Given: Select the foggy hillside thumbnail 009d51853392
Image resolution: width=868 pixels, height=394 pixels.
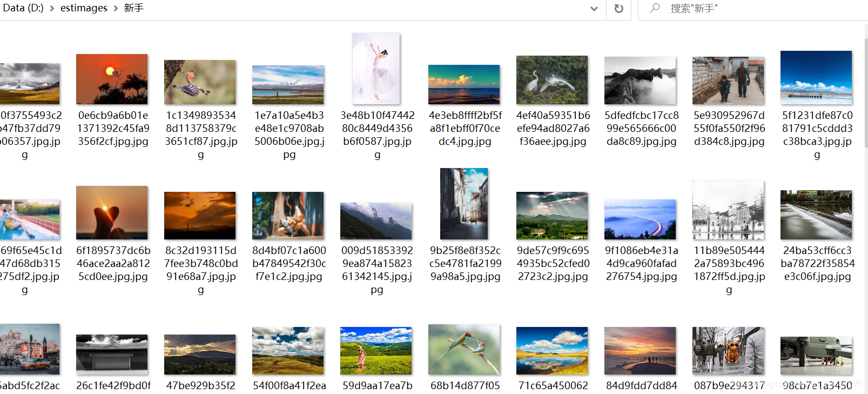Looking at the screenshot, I should pyautogui.click(x=376, y=221).
